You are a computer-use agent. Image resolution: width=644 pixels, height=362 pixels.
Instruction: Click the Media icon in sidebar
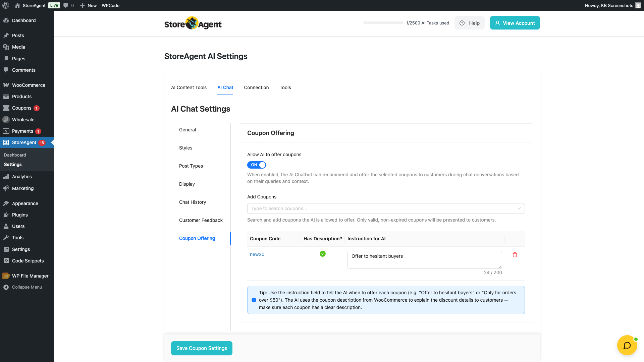[x=6, y=47]
